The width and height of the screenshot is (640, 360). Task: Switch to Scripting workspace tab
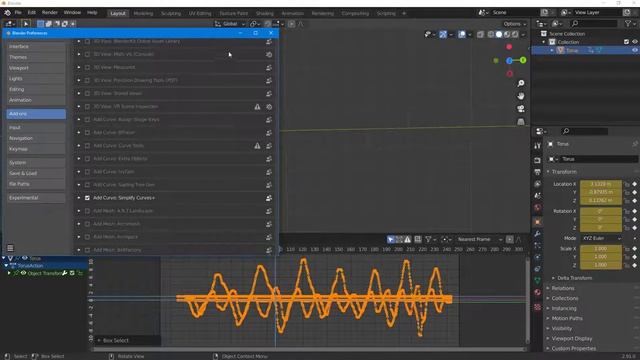(386, 13)
